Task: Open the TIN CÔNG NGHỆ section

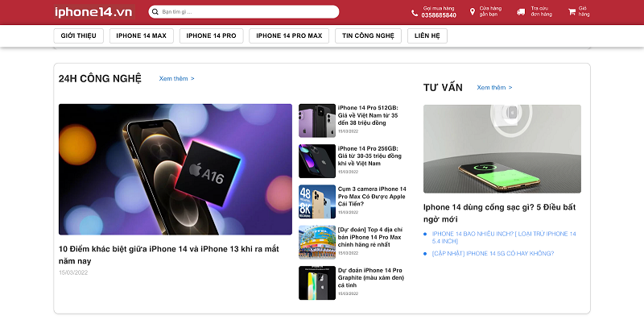Action: coord(368,35)
